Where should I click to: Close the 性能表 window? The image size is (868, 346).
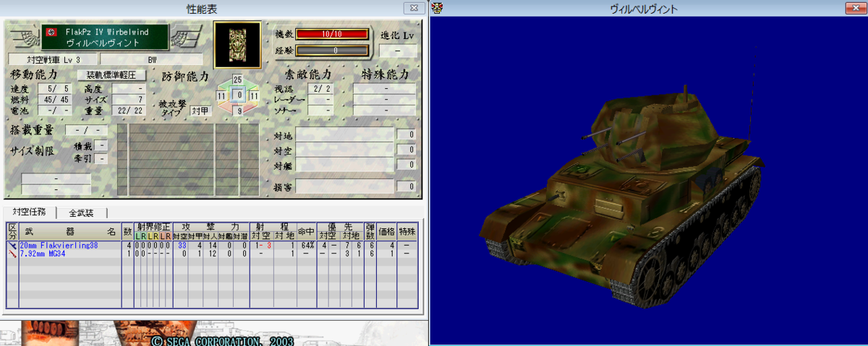tap(414, 8)
